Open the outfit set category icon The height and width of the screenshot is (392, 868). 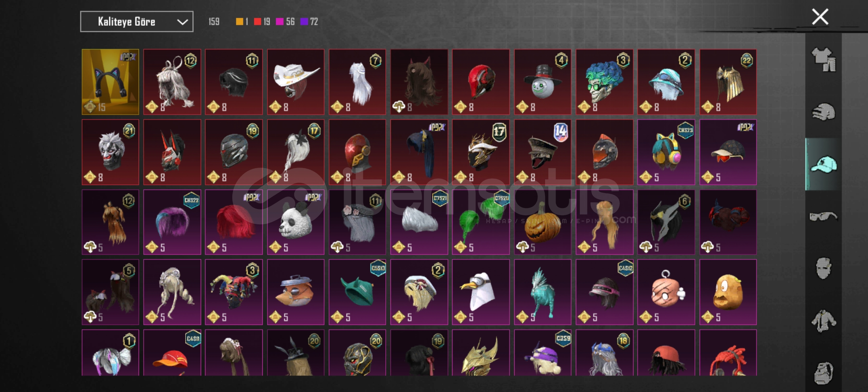click(823, 60)
